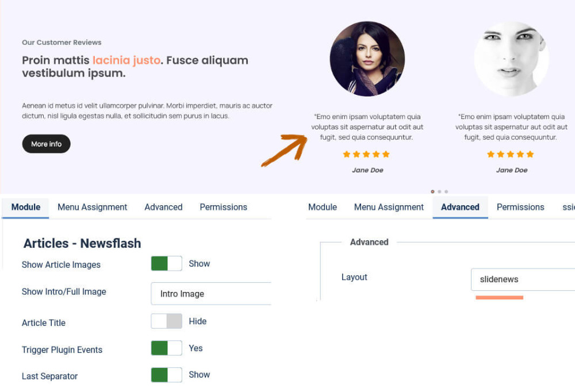
Task: Toggle the Last Separator switch
Action: point(166,375)
